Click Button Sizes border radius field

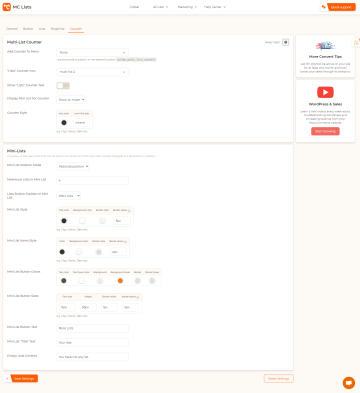[x=130, y=307]
